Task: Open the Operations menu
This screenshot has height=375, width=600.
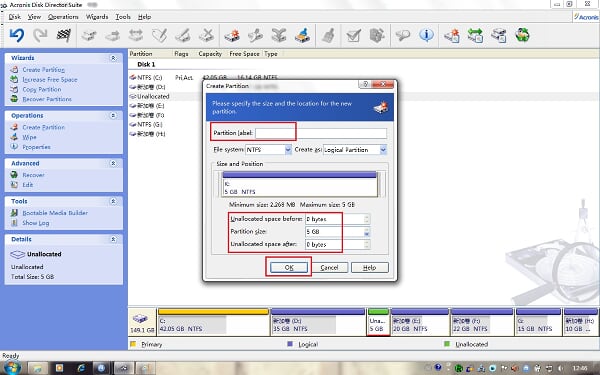Action: coord(63,17)
